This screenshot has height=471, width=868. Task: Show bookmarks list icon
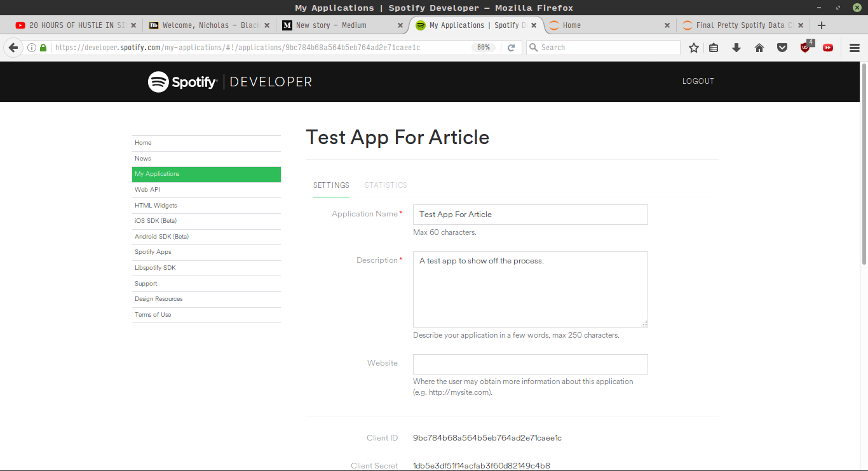pyautogui.click(x=714, y=48)
